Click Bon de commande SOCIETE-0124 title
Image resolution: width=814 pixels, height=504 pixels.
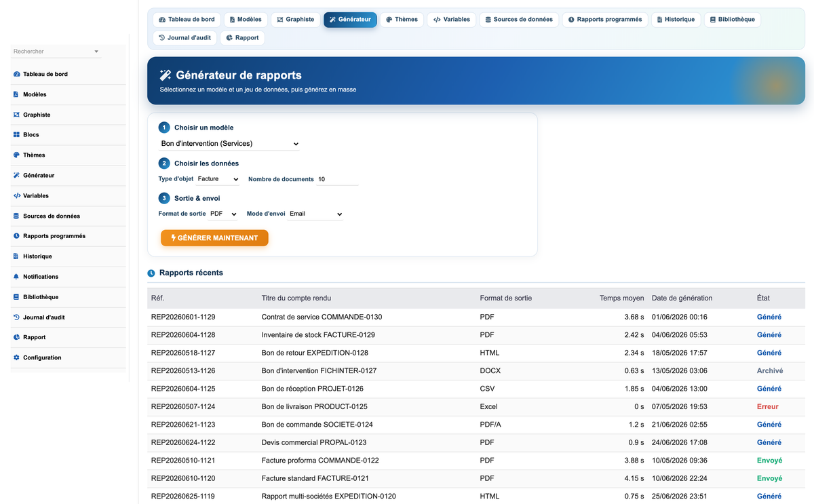pos(317,425)
